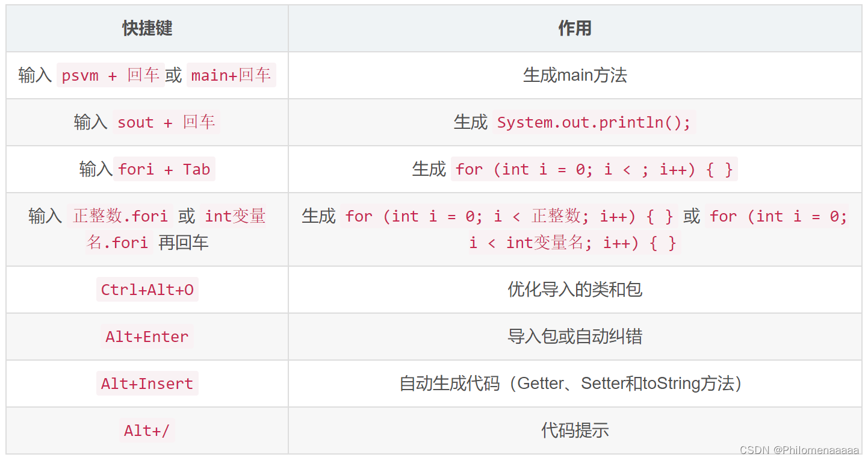Select the '正整数.fori' code snippet
This screenshot has width=868, height=460.
(x=120, y=216)
